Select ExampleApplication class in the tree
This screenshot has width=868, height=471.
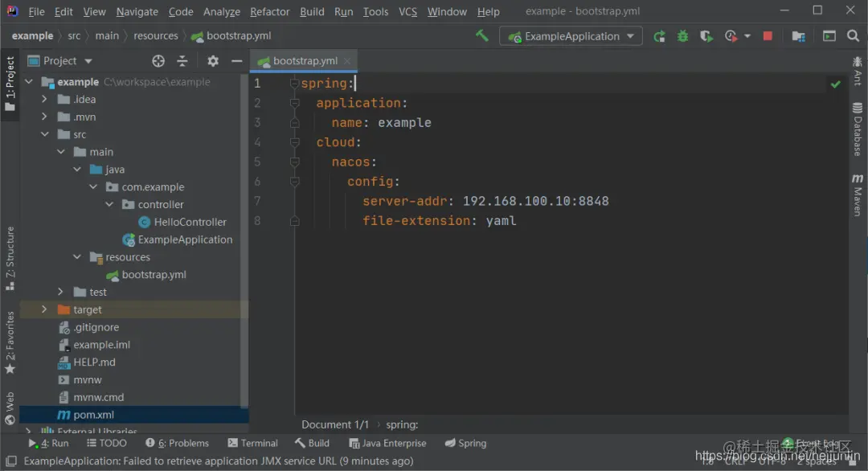[185, 240]
